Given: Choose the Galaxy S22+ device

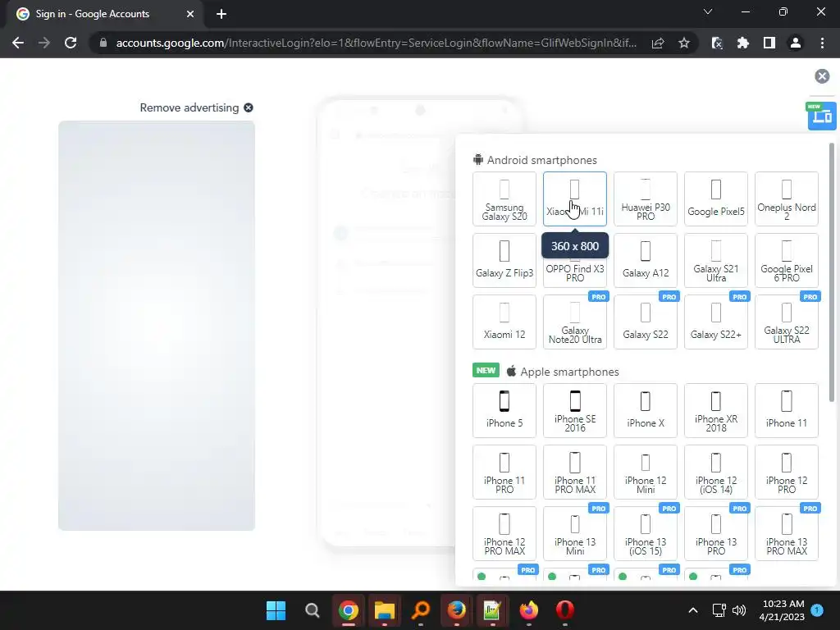Looking at the screenshot, I should (715, 322).
